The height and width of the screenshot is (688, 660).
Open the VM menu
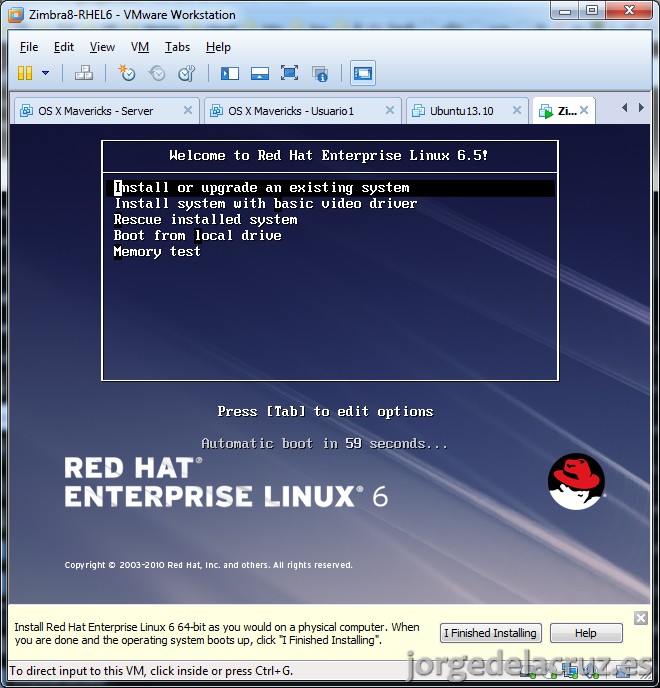(x=140, y=47)
